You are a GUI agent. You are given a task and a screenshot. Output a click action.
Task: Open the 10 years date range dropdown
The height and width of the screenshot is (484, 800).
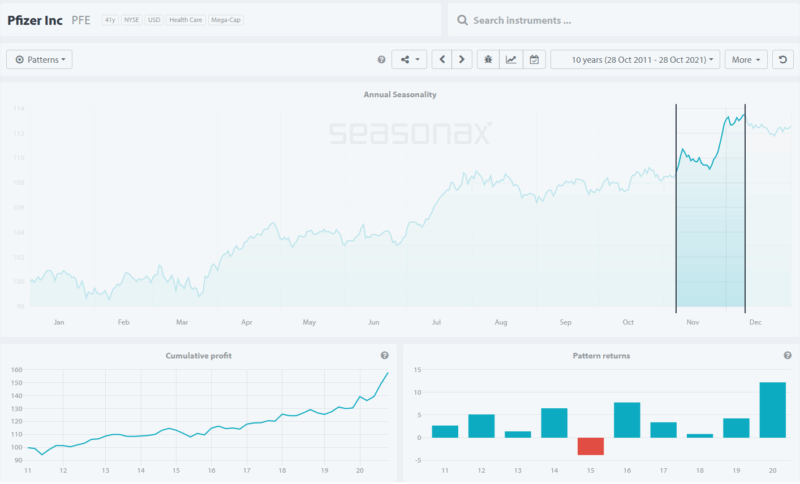[635, 60]
